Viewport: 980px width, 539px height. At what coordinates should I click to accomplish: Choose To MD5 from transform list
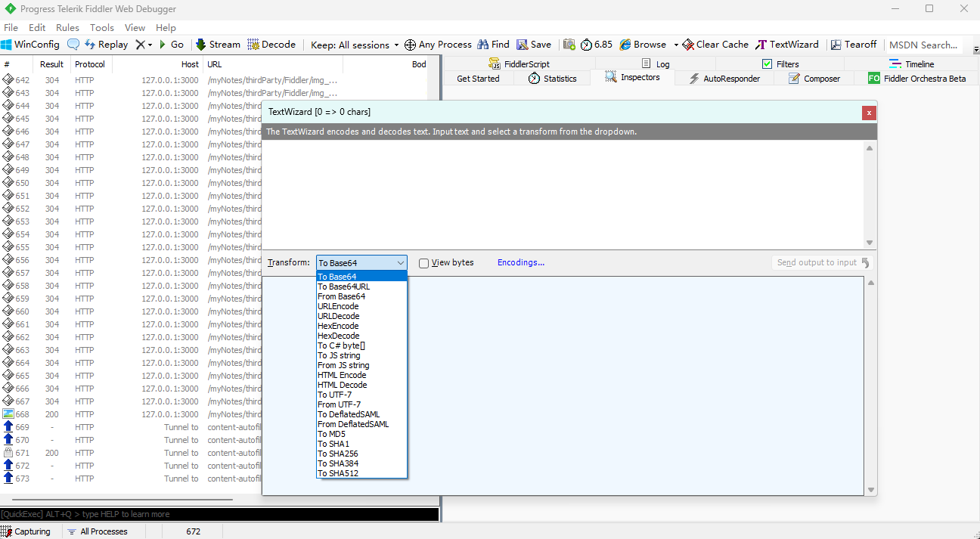(x=361, y=434)
